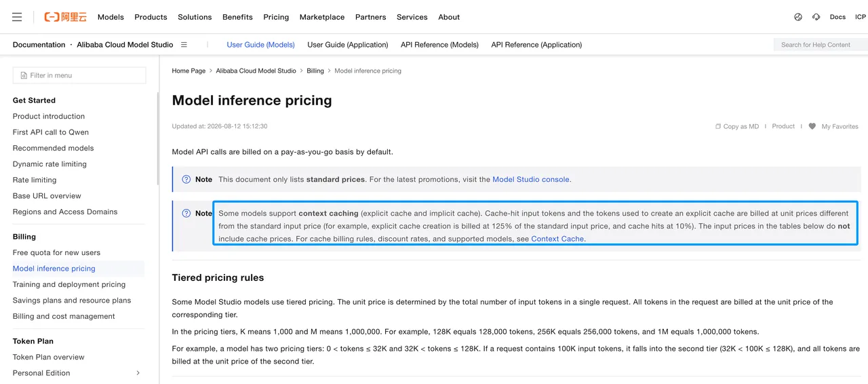Click the copy icon before Copy as MD
868x384 pixels.
718,126
